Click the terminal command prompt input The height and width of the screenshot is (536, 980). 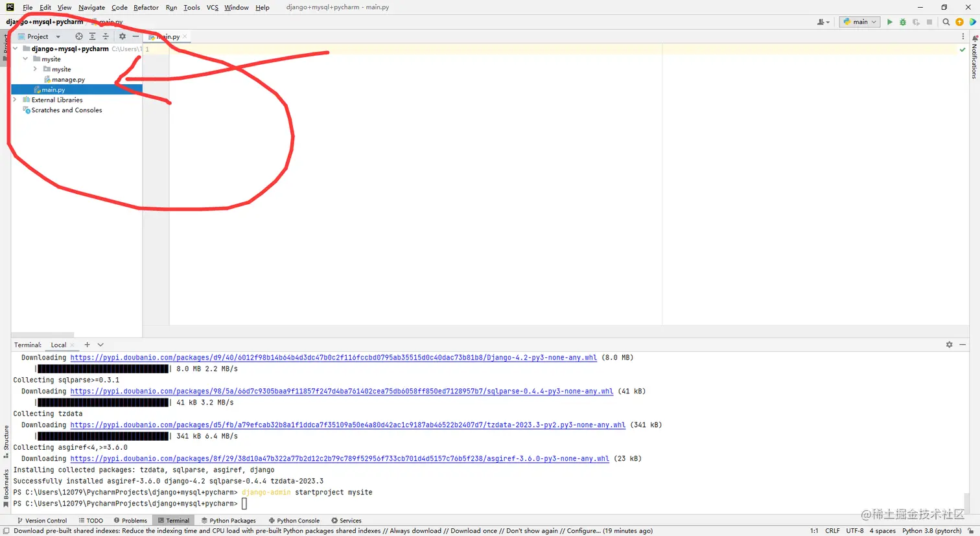tap(244, 504)
